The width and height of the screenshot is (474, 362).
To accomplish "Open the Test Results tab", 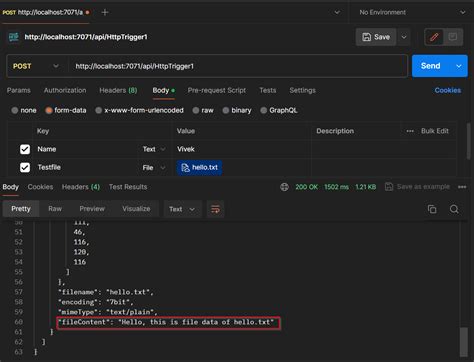I will pos(128,187).
